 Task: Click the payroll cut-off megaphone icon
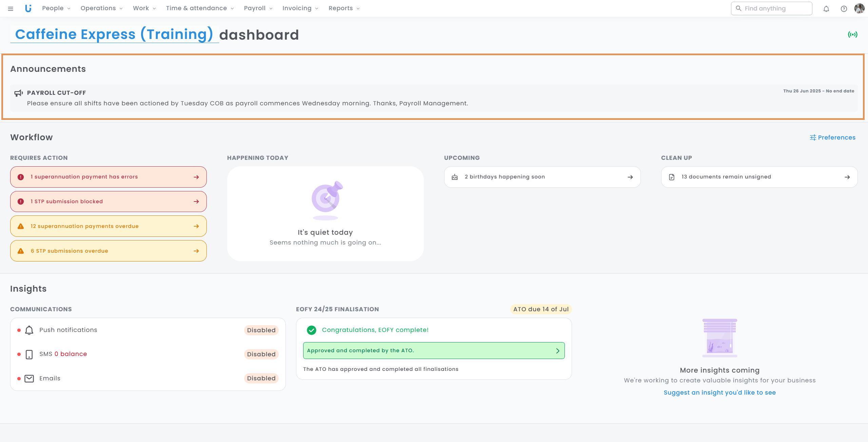coord(19,93)
